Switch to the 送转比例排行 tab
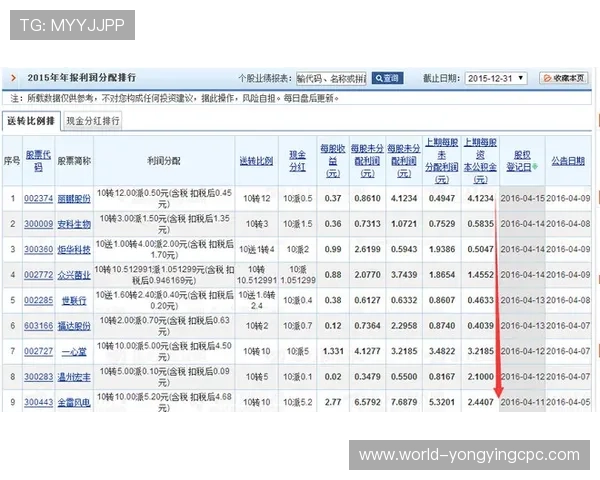Viewport: 600px width, 480px height. [31, 121]
